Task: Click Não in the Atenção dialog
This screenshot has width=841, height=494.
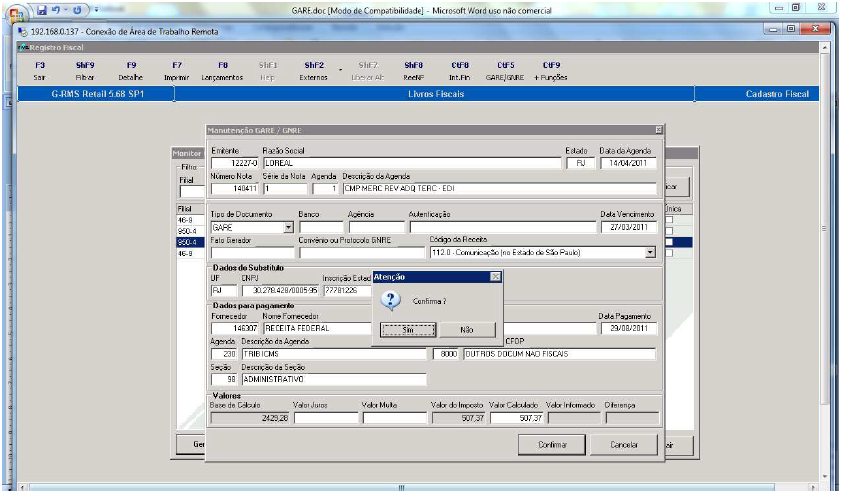Action: coord(467,330)
